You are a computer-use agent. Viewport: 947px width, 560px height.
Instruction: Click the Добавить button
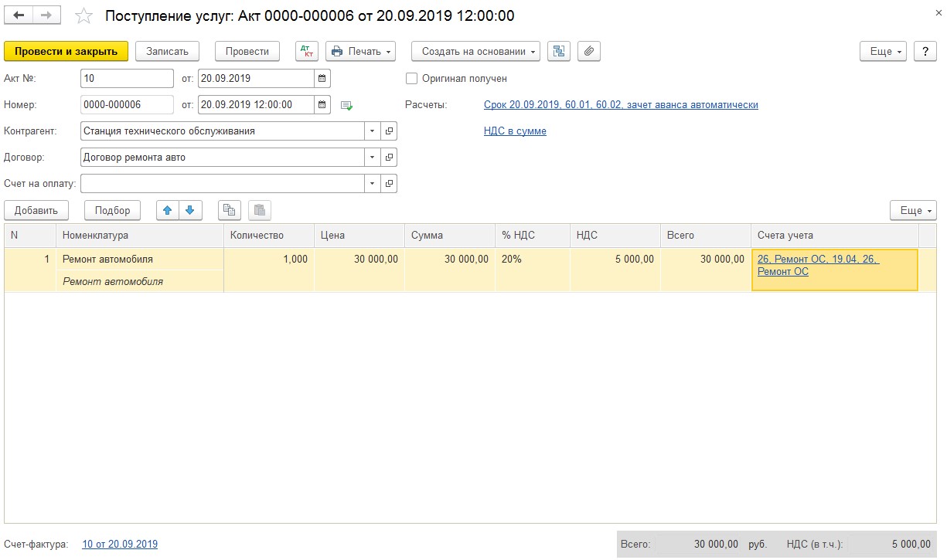36,210
